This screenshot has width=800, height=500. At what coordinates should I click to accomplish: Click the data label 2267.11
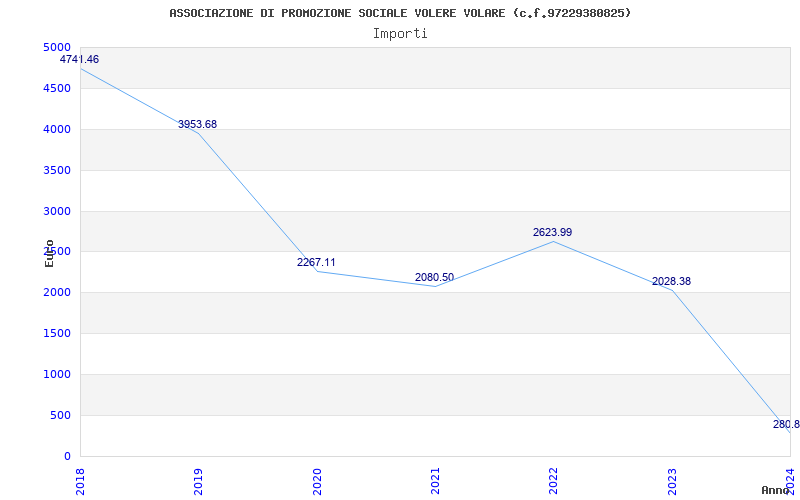[316, 262]
